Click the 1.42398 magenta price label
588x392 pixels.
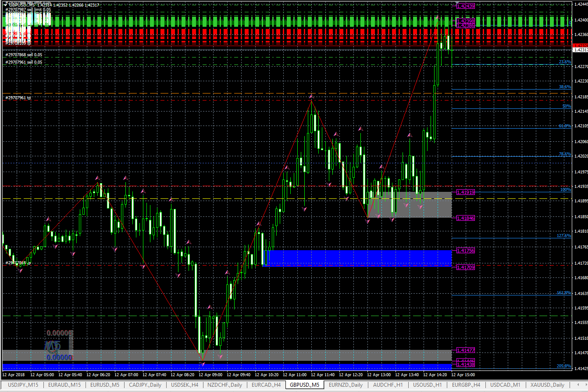point(466,21)
